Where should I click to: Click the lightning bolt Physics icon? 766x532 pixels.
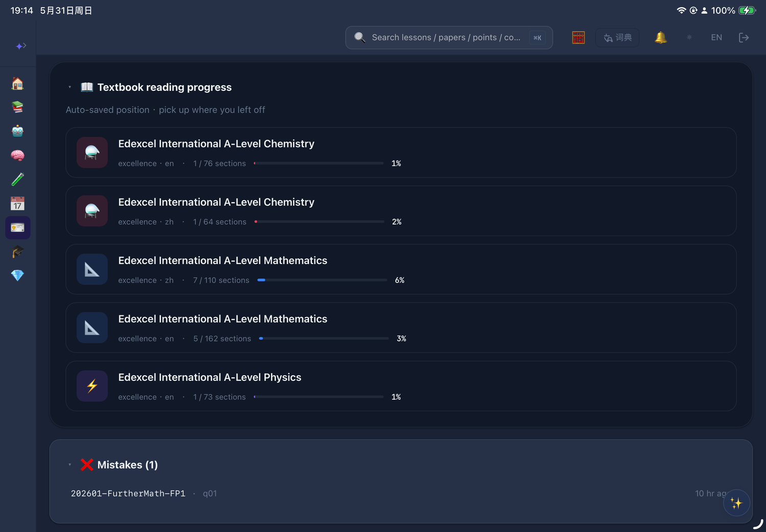[x=92, y=386]
